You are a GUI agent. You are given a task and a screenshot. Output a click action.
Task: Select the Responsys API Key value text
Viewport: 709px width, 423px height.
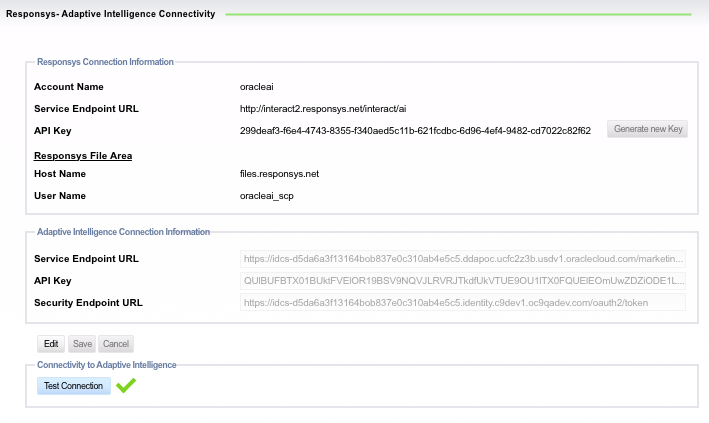(x=415, y=131)
